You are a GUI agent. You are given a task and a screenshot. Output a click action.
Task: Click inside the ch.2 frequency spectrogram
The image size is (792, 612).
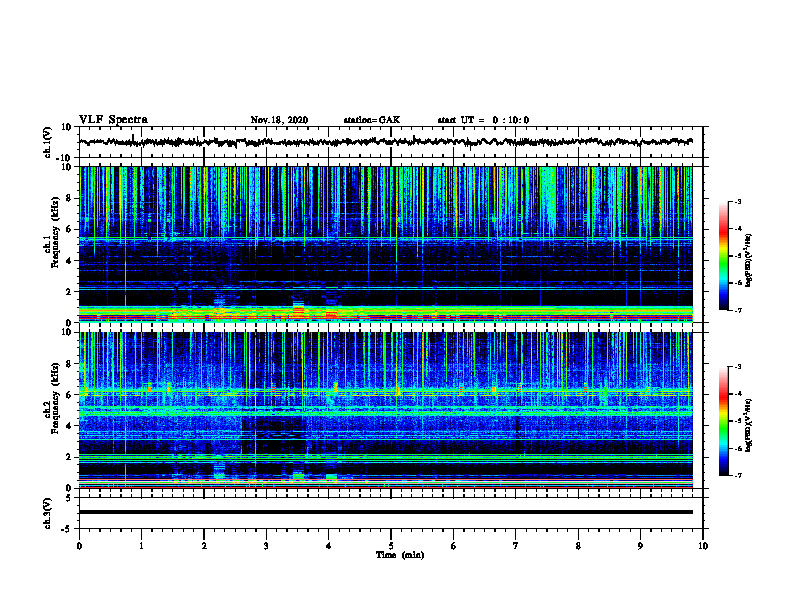[x=386, y=410]
